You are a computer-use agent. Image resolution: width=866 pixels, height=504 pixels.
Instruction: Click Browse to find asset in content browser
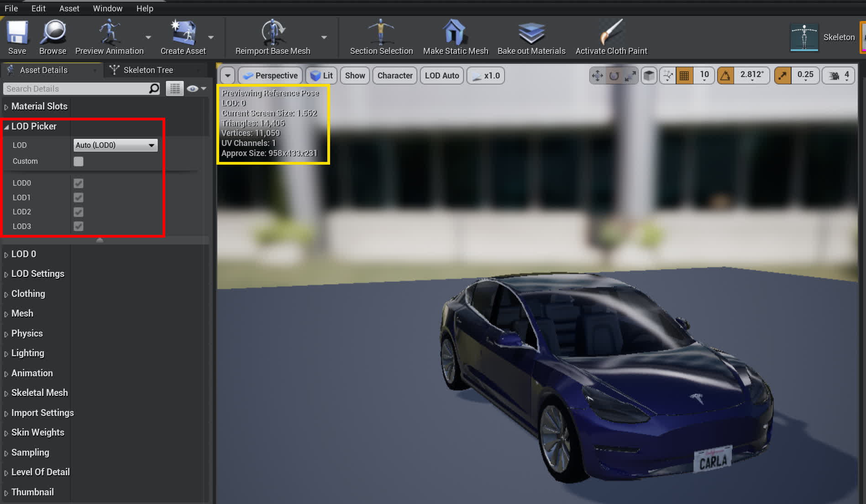(52, 33)
